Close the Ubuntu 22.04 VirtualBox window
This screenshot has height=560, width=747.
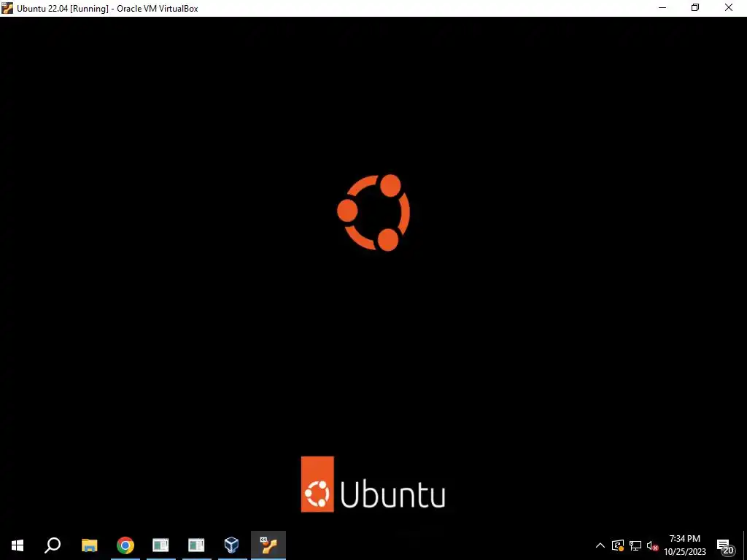[x=729, y=8]
